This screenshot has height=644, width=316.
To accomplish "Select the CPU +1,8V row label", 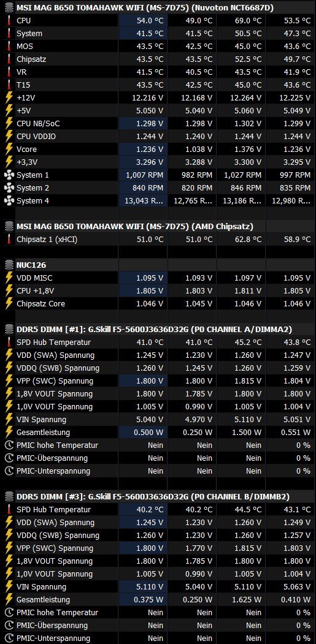I will pos(36,291).
